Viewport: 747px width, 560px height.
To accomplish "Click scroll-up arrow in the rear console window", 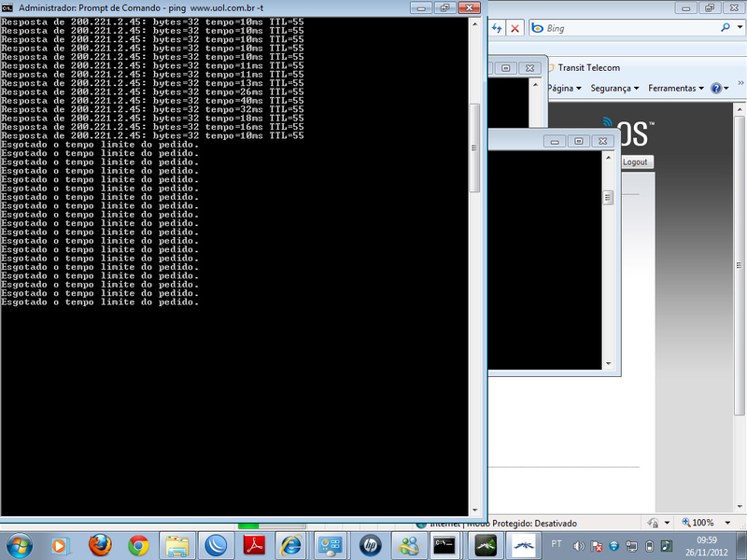I will [x=535, y=84].
